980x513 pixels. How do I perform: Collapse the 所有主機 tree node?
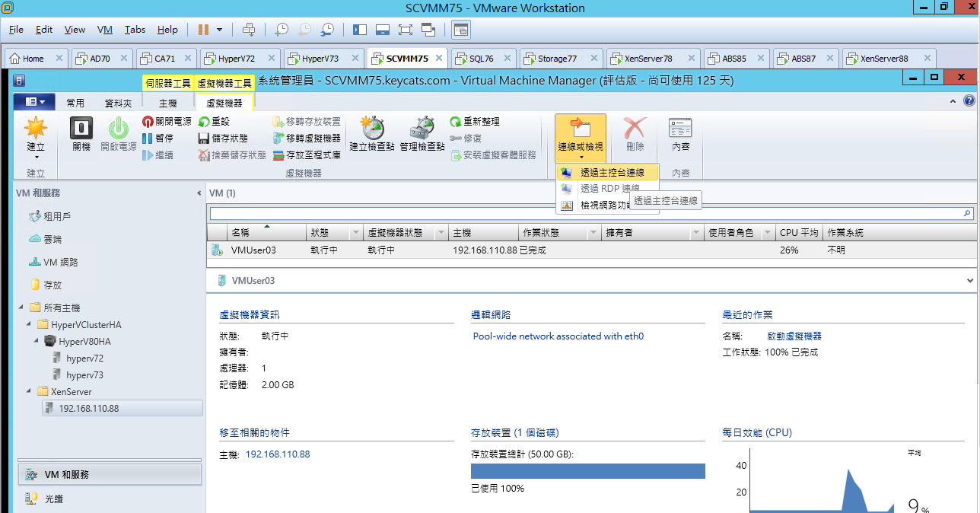tap(21, 307)
